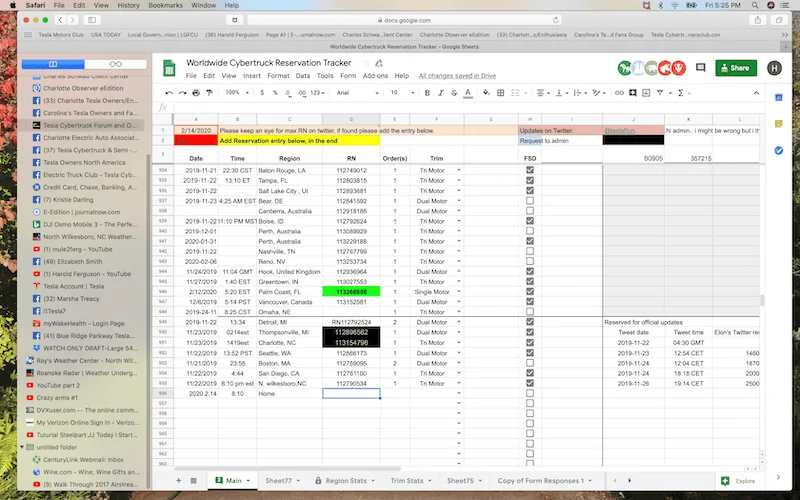Toggle FSD checkbox in the Home row
This screenshot has width=800, height=500.
(530, 393)
